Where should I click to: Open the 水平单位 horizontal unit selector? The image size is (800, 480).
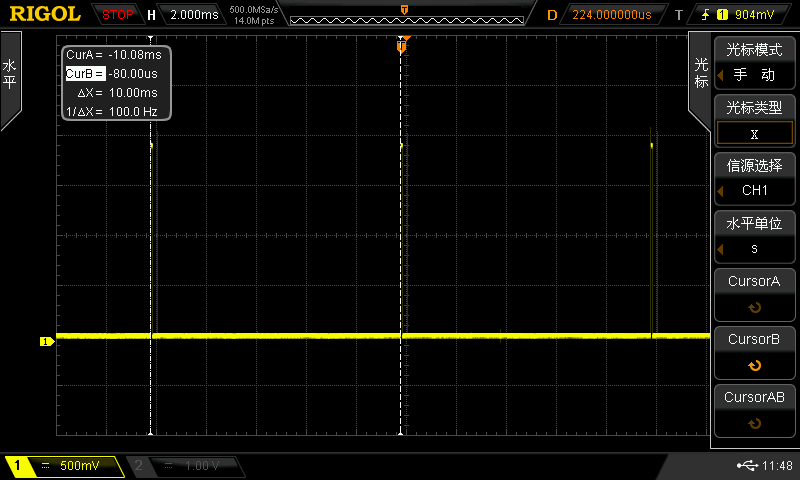click(754, 236)
